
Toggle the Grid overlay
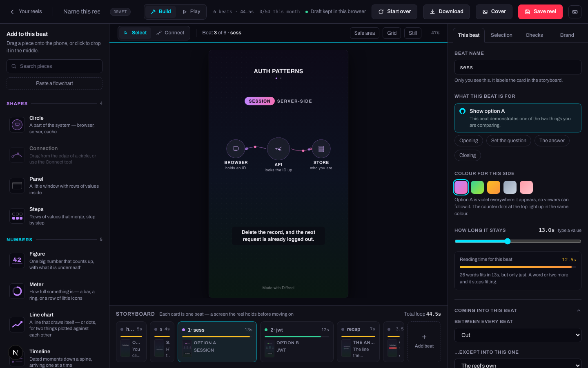pyautogui.click(x=392, y=33)
